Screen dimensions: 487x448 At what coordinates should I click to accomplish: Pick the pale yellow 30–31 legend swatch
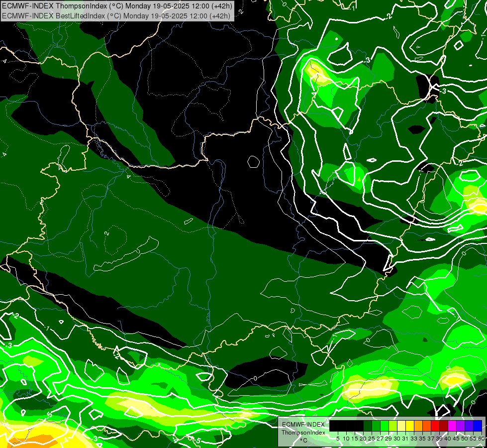[401, 426]
